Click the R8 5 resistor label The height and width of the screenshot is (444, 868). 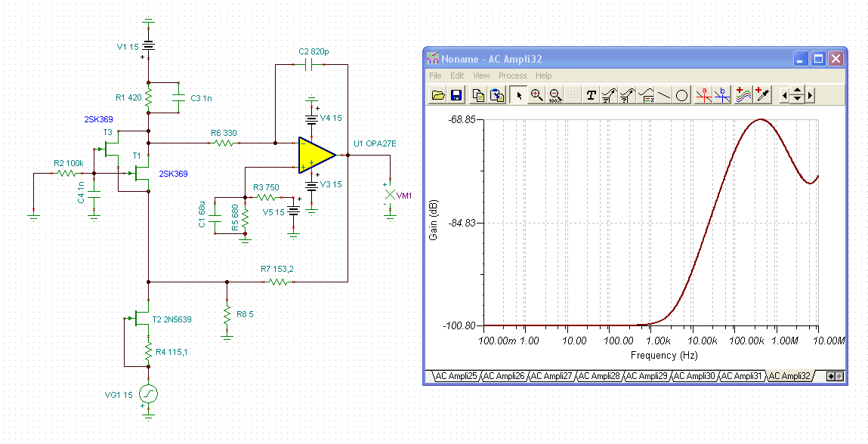click(245, 314)
